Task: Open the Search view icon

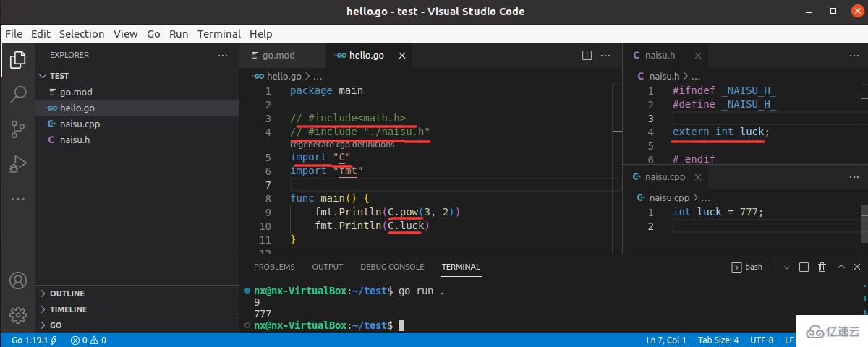Action: click(x=18, y=95)
